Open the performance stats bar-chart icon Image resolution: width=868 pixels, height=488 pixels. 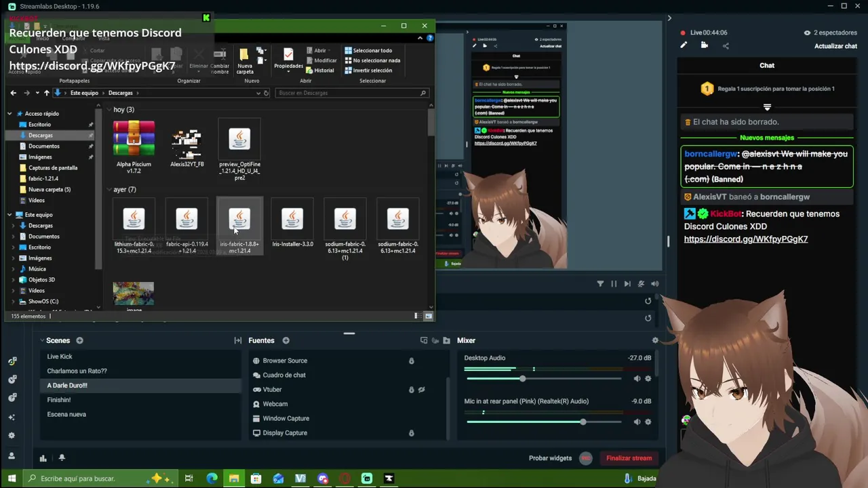click(x=43, y=458)
